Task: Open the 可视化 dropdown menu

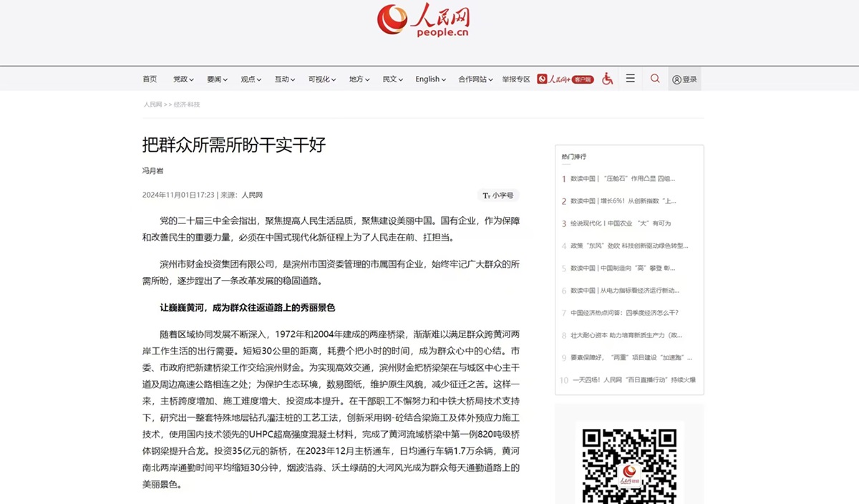Action: point(321,79)
